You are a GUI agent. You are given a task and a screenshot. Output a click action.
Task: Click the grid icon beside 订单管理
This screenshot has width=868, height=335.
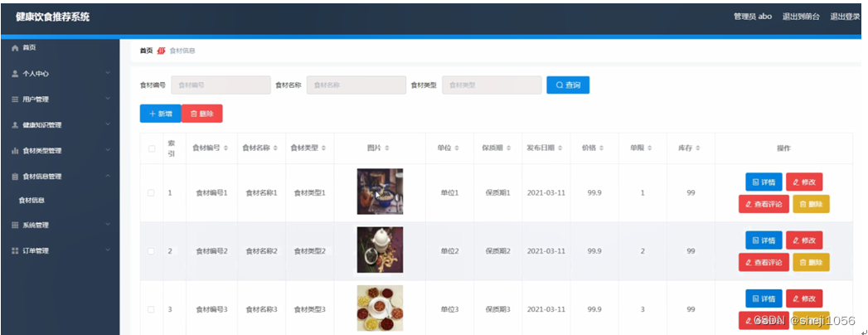tap(16, 250)
